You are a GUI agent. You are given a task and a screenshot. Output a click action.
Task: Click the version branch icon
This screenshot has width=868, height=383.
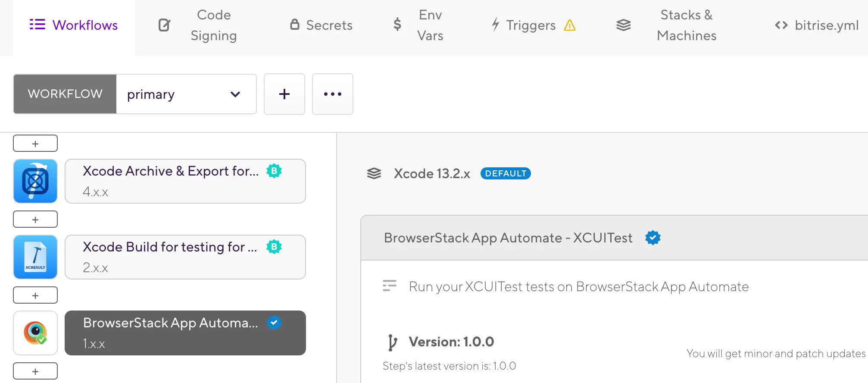tap(392, 342)
